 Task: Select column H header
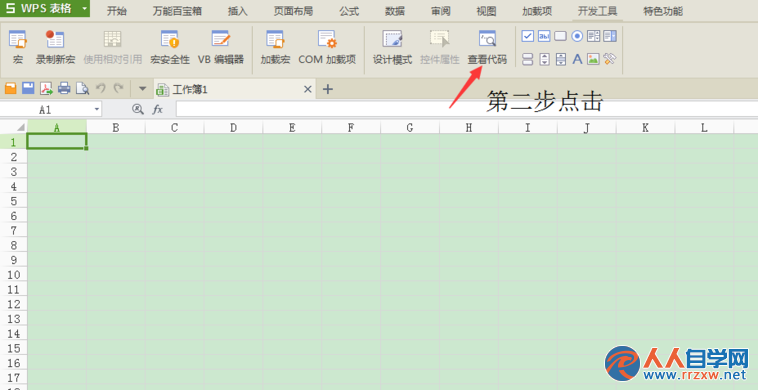point(469,128)
